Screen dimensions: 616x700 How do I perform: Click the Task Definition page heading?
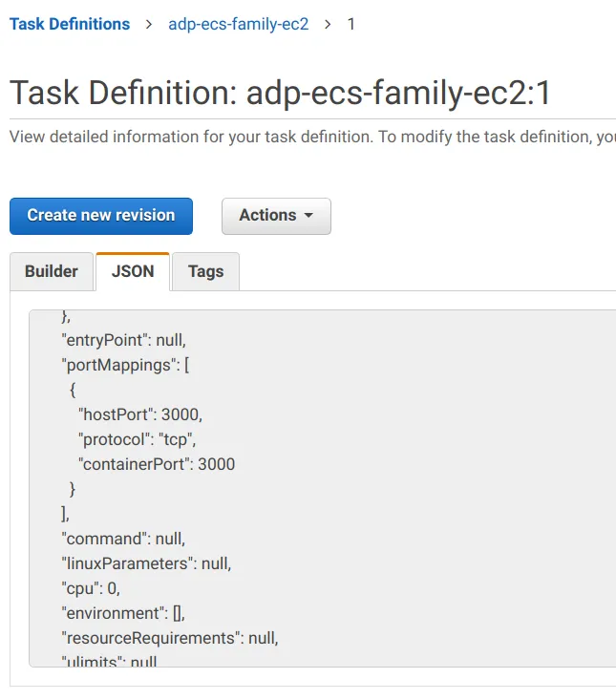pyautogui.click(x=280, y=93)
